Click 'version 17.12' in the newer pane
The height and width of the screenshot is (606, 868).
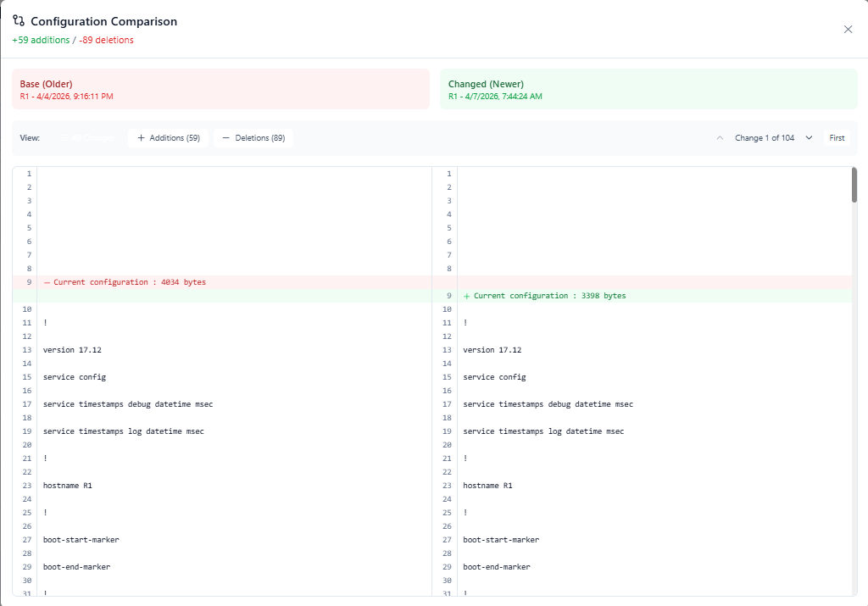[x=492, y=350]
